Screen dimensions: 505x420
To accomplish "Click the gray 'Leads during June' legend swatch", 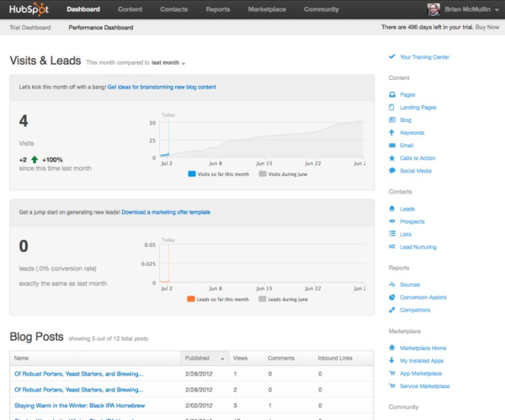I will click(262, 299).
